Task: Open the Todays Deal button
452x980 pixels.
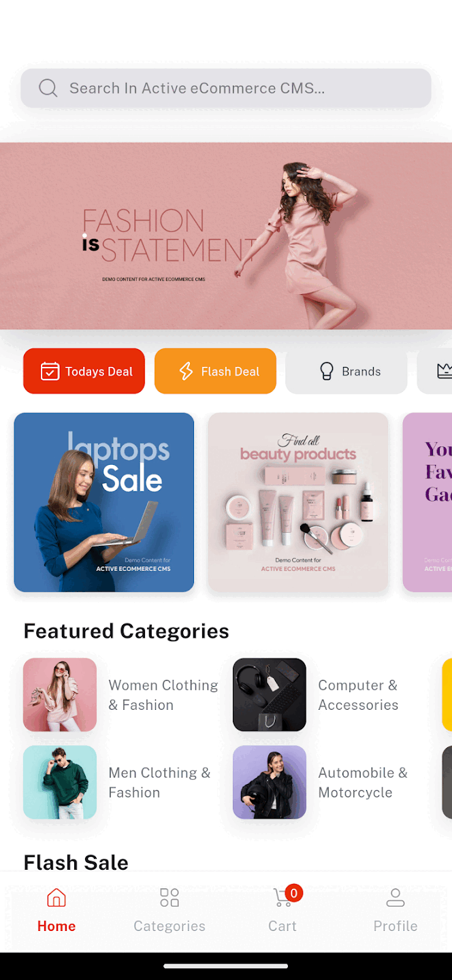Action: coord(84,371)
